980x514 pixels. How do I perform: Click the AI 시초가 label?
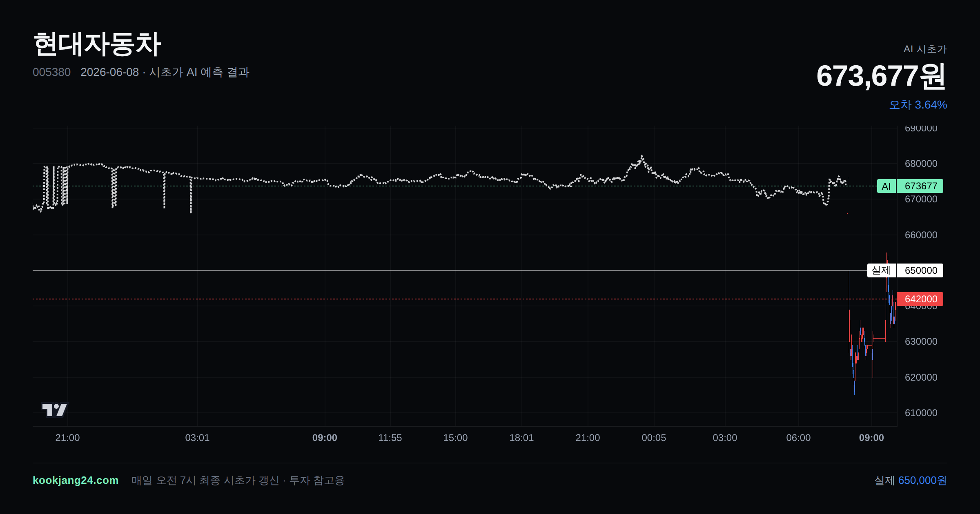[x=925, y=49]
